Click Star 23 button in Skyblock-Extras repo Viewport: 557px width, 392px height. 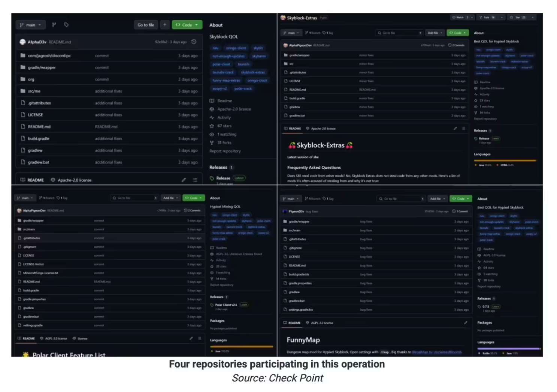point(518,18)
